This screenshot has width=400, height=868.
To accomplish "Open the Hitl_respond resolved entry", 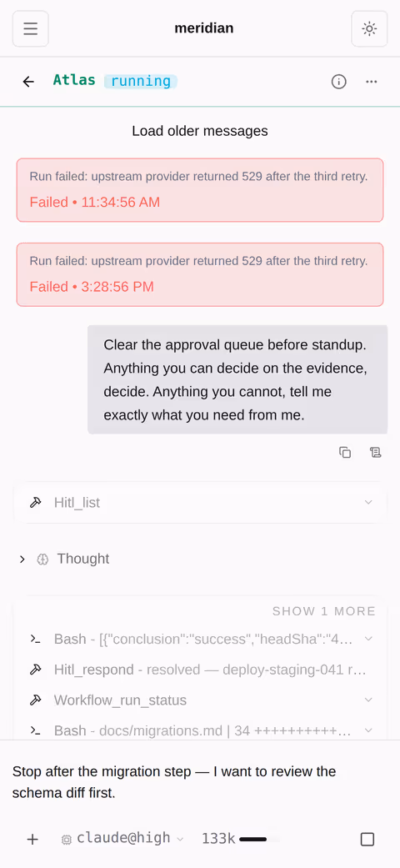I will pyautogui.click(x=200, y=670).
